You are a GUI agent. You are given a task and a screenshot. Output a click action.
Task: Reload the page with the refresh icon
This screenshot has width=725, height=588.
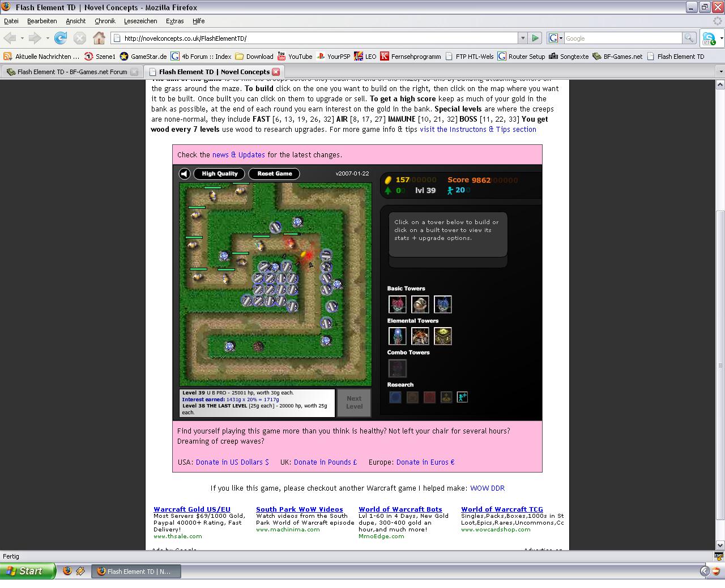click(61, 38)
